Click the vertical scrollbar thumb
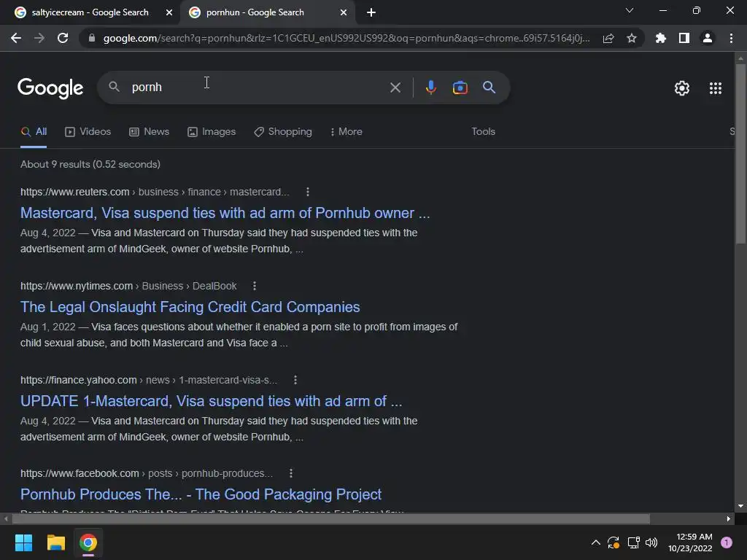Image resolution: width=747 pixels, height=560 pixels. 740,153
